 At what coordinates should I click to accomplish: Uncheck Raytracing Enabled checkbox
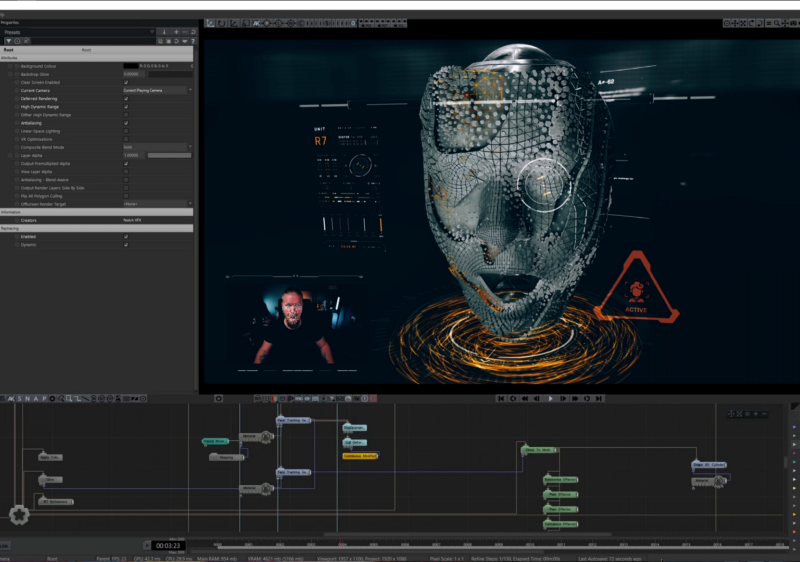point(125,236)
